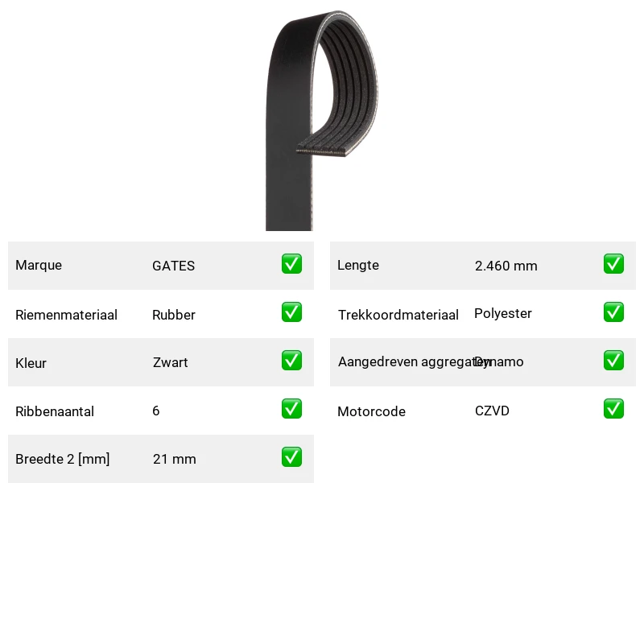Select the Rubber material value
The image size is (644, 644).
click(174, 315)
